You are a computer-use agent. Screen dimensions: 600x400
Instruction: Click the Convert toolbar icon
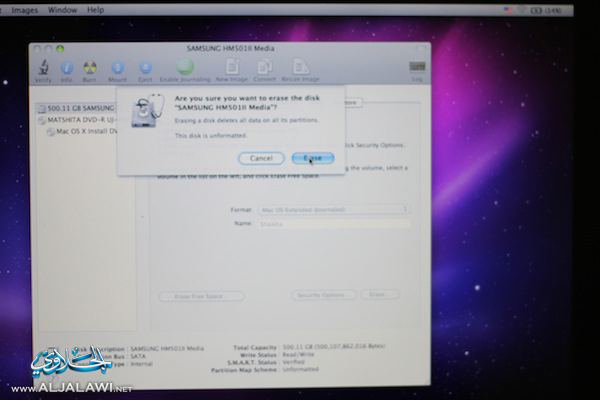[264, 67]
